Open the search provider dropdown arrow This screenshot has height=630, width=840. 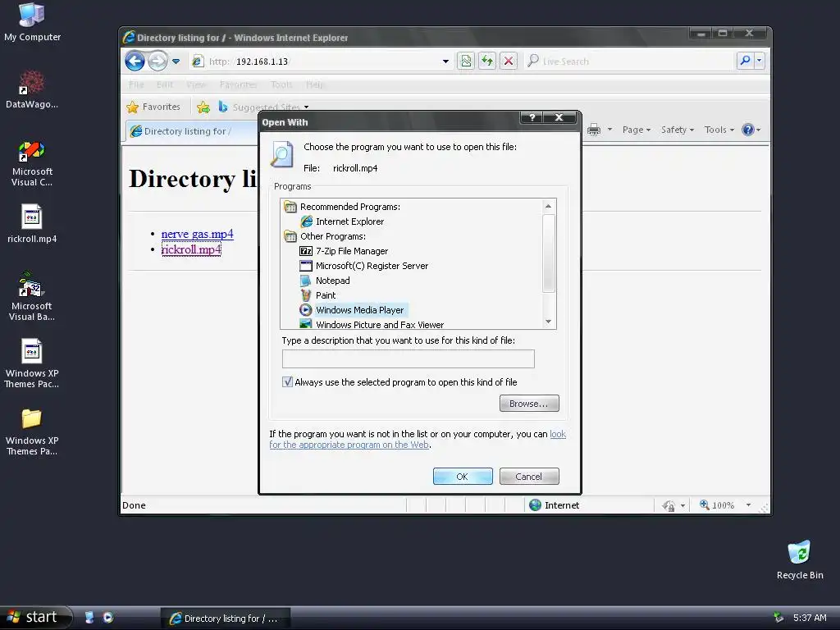pos(759,61)
